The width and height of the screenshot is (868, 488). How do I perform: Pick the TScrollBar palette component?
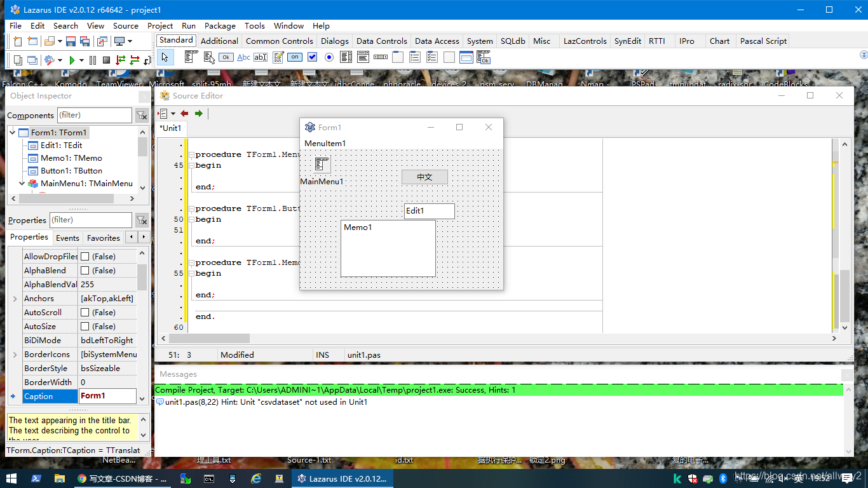point(381,57)
